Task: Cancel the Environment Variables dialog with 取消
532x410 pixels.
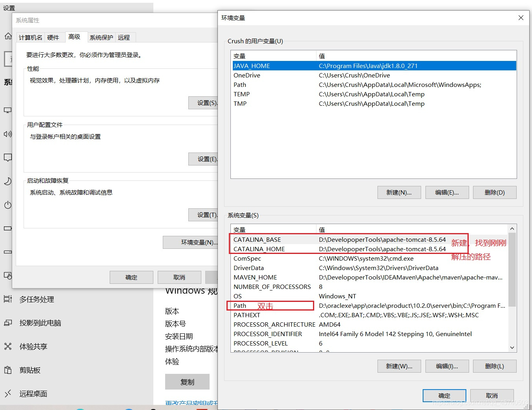Action: point(492,396)
